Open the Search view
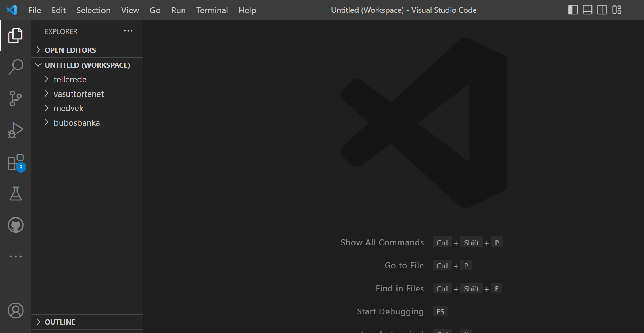This screenshot has width=644, height=333. coord(16,67)
